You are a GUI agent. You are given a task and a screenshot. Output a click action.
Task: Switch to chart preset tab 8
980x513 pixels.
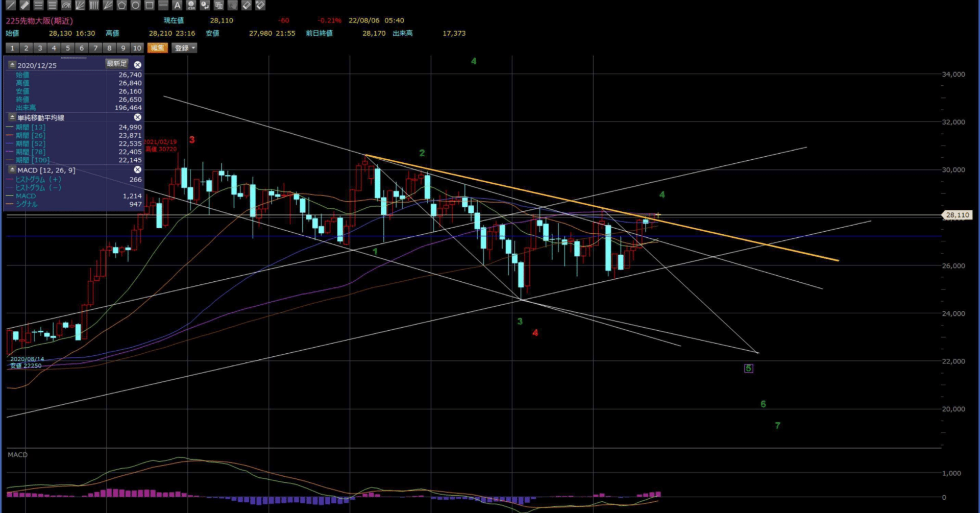[x=109, y=48]
